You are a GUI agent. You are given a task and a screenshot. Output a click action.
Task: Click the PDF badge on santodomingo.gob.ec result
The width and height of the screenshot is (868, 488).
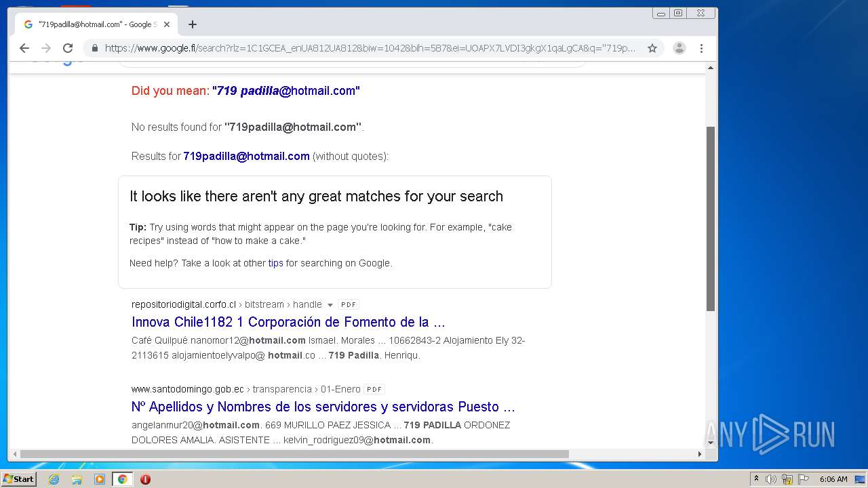374,390
